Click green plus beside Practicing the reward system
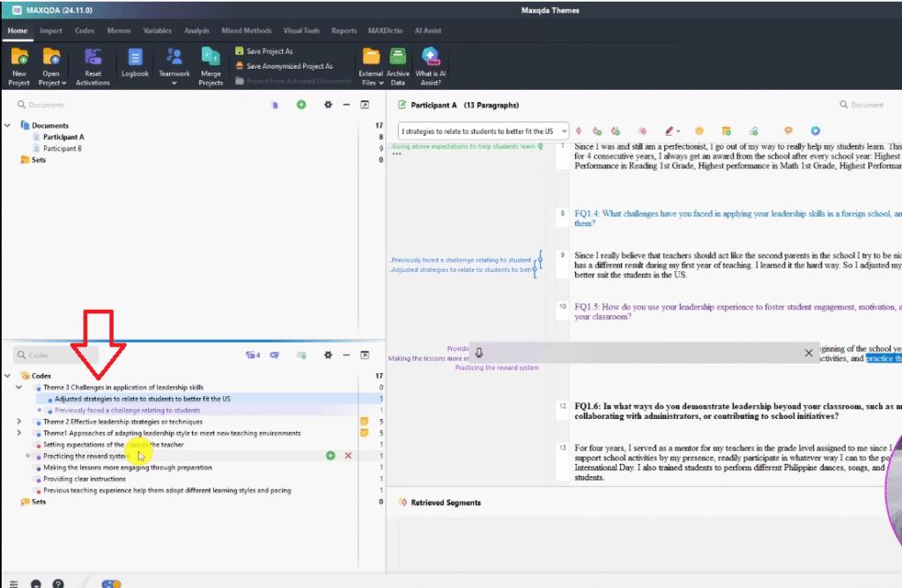Viewport: 902px width, 588px height. tap(330, 456)
